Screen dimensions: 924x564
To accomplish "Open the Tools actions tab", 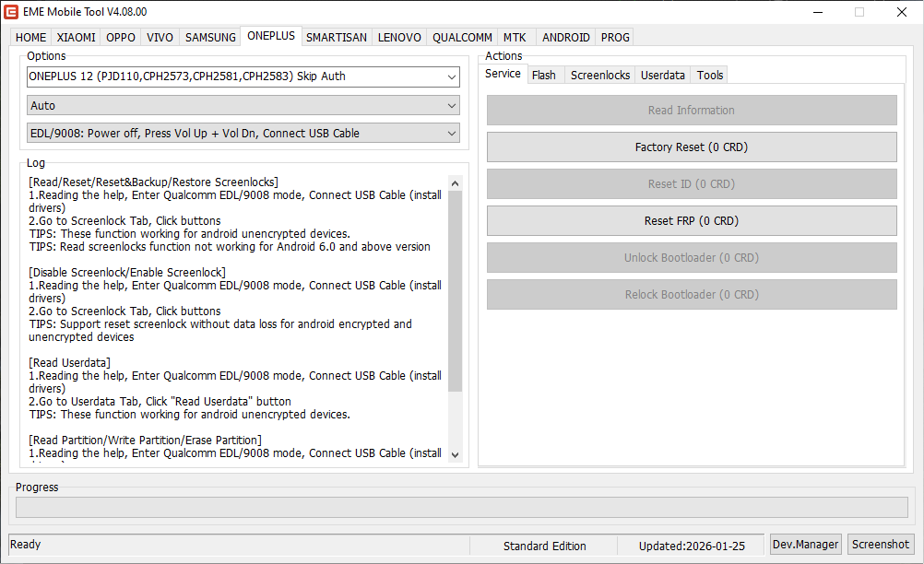I will [x=710, y=76].
